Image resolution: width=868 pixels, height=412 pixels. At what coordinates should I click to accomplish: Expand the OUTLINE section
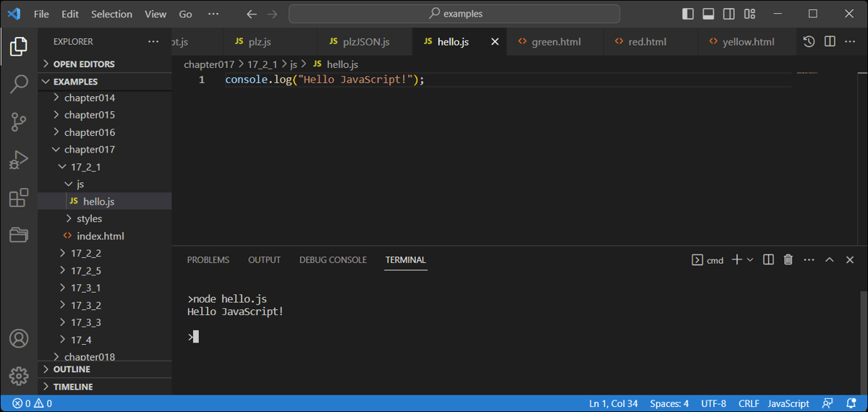[x=105, y=369]
